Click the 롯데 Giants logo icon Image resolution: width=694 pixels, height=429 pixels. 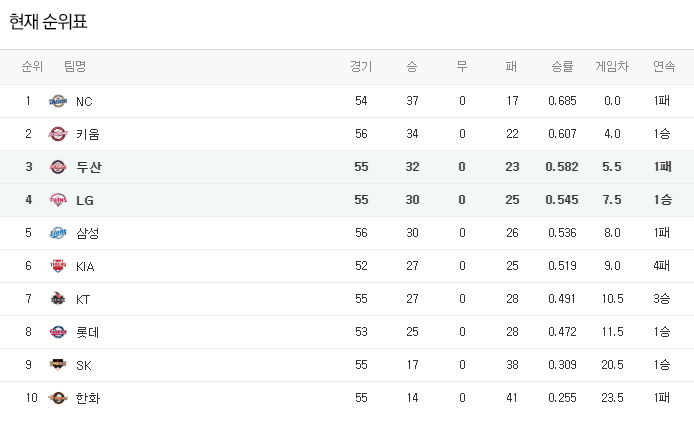click(x=58, y=332)
